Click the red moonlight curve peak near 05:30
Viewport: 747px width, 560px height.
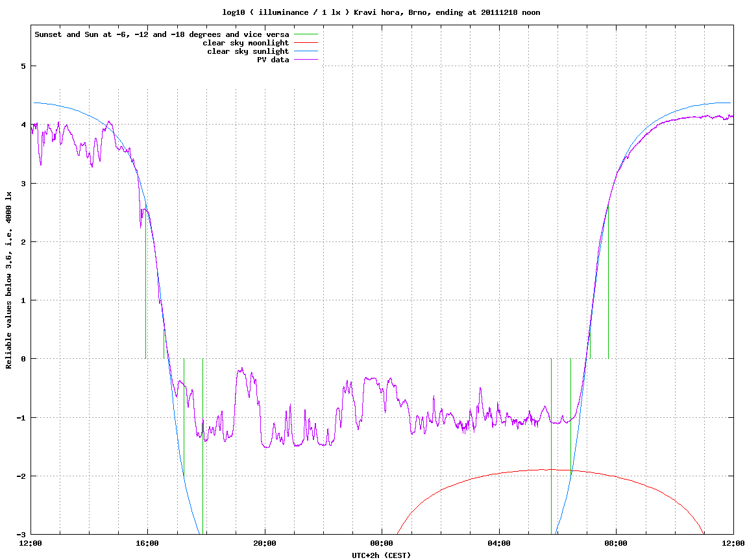point(548,470)
